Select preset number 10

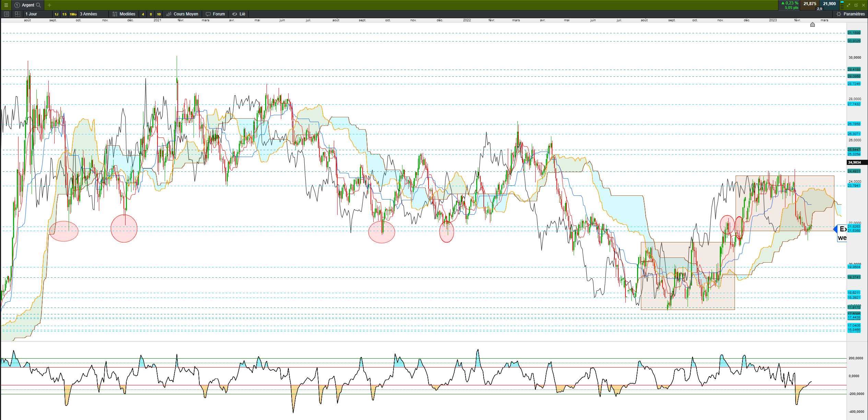pos(159,14)
